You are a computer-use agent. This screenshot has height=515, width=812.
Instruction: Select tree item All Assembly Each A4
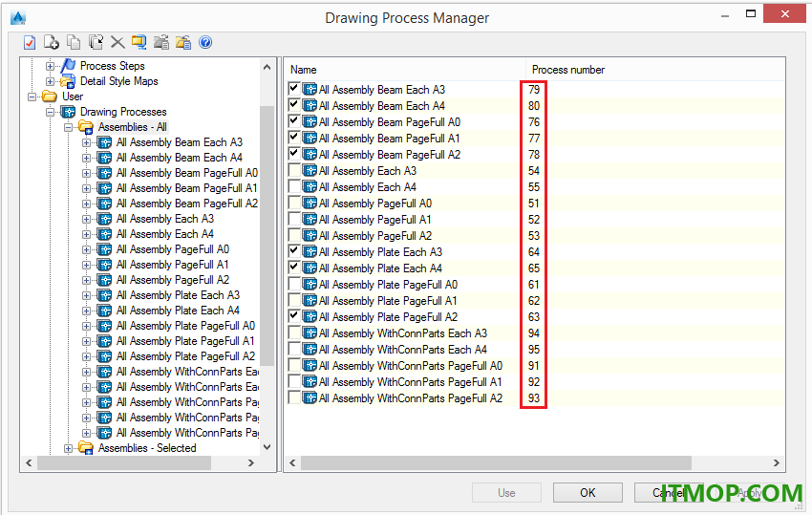164,234
